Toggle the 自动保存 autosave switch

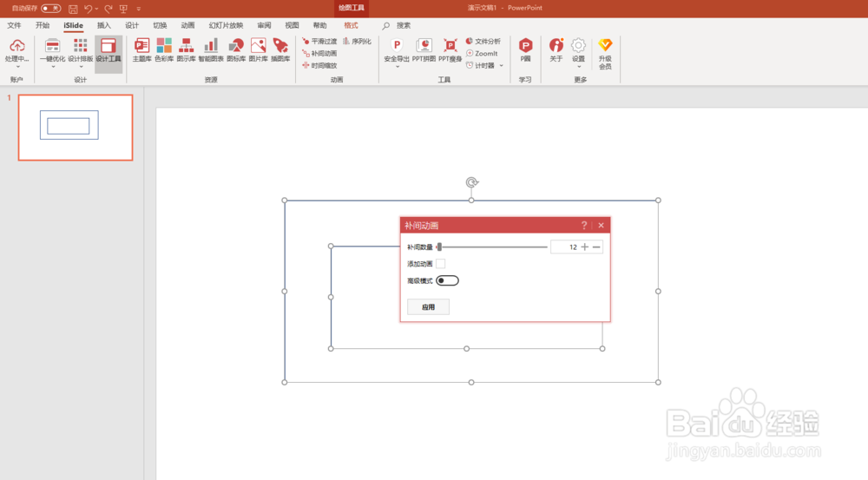point(51,9)
